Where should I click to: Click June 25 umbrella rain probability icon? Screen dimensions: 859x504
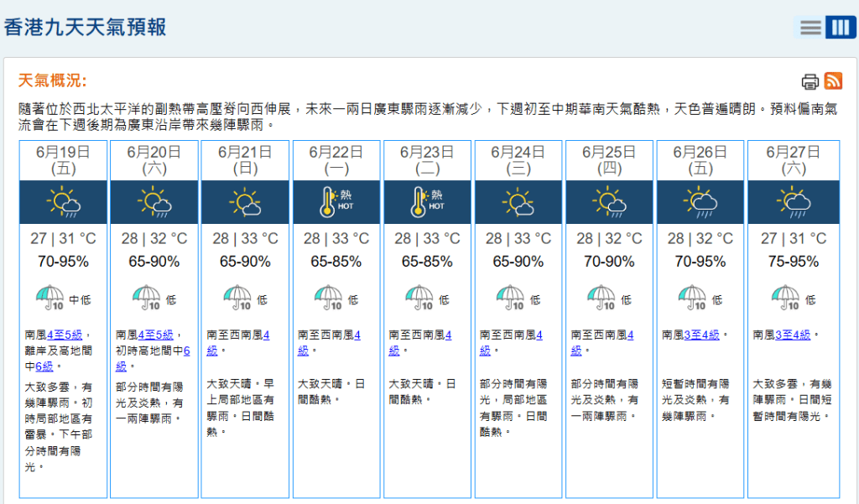[x=601, y=298]
